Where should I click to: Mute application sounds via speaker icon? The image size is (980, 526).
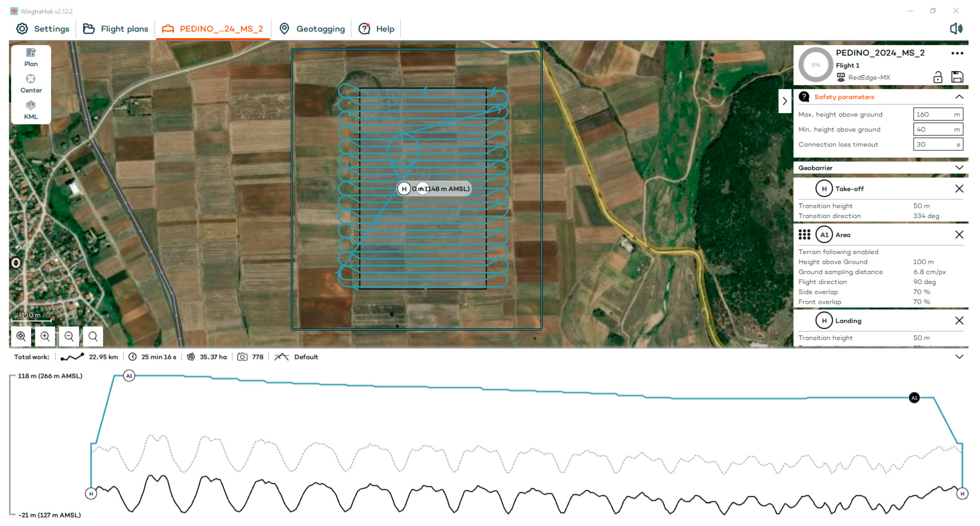[956, 28]
